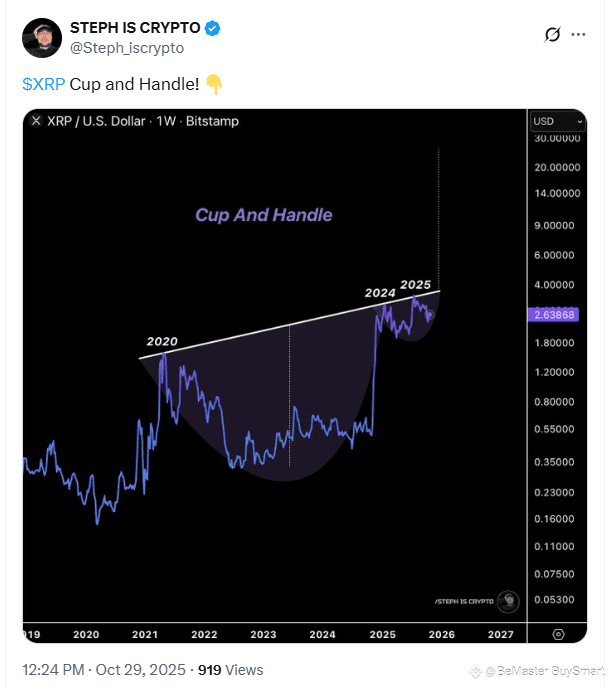Click the Grok icon beside post options

[552, 35]
